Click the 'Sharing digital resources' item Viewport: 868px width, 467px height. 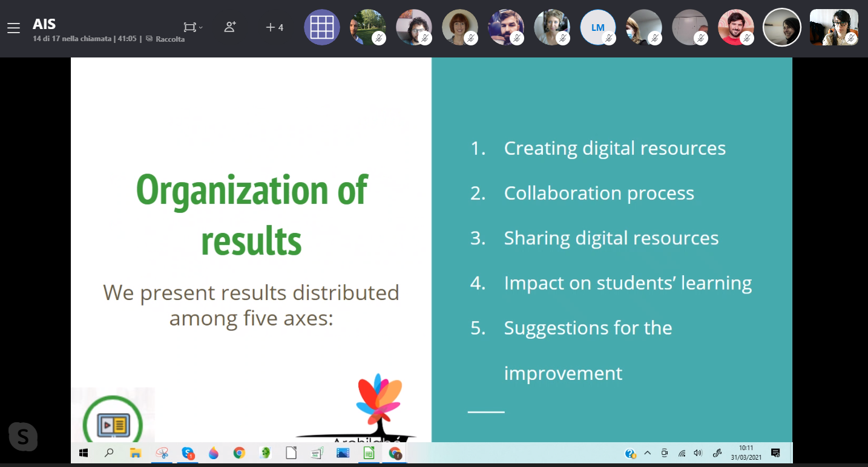click(x=611, y=238)
